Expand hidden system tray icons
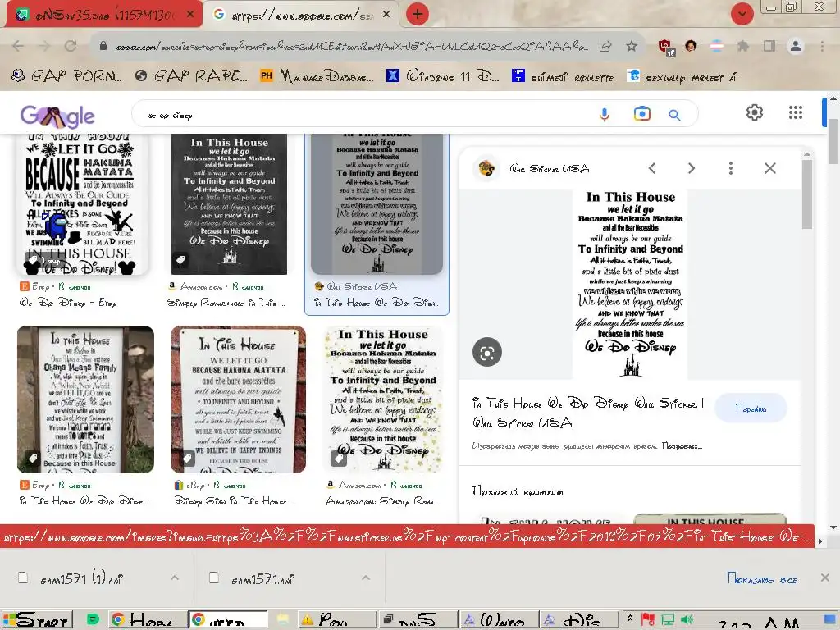Viewport: 840px width, 630px height. coord(631,619)
